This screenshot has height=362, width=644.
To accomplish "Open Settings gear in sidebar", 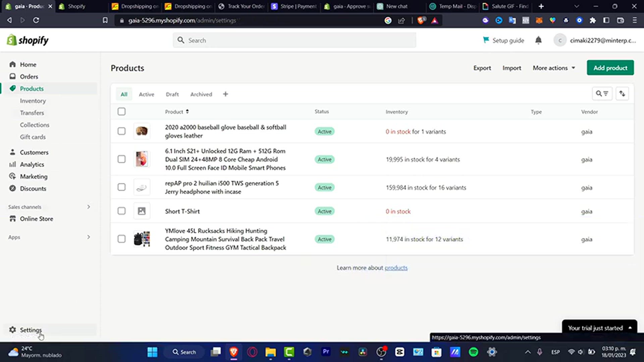I will coord(13,330).
